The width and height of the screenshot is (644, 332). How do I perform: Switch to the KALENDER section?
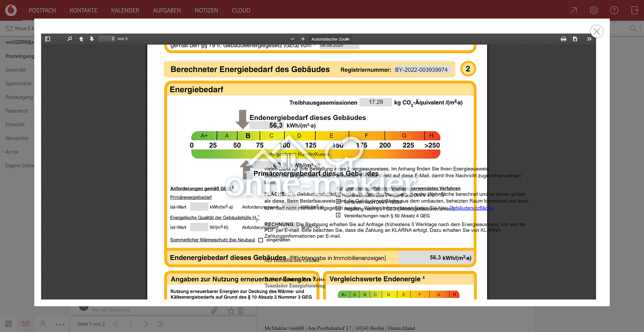[125, 10]
